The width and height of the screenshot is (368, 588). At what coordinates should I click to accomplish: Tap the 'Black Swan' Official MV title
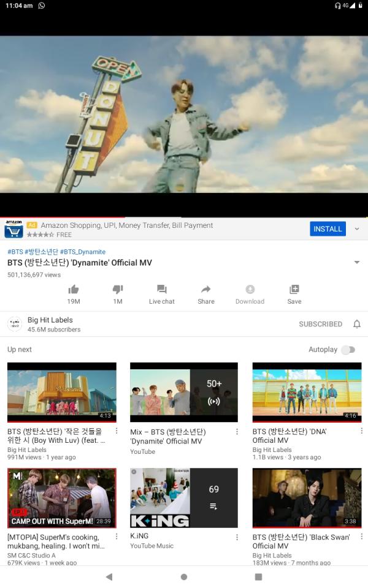point(301,541)
